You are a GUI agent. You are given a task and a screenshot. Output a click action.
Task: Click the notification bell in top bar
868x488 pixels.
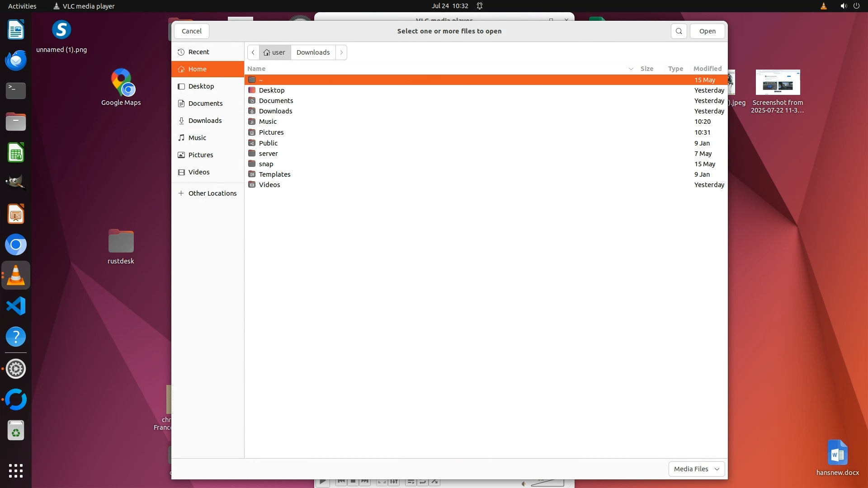pyautogui.click(x=480, y=6)
